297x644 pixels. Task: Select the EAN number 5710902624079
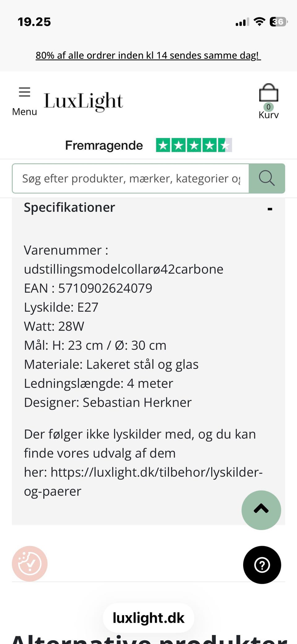point(105,288)
